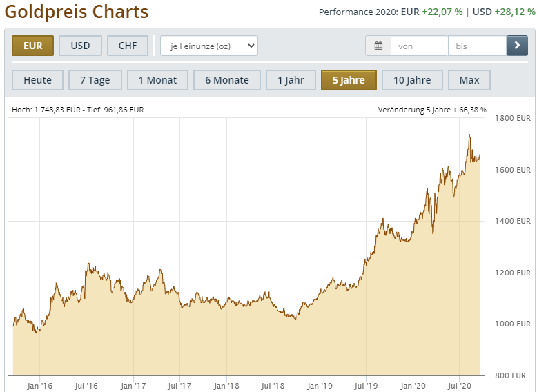Click the Hoch 1.748,83 EUR Tief text

78,110
